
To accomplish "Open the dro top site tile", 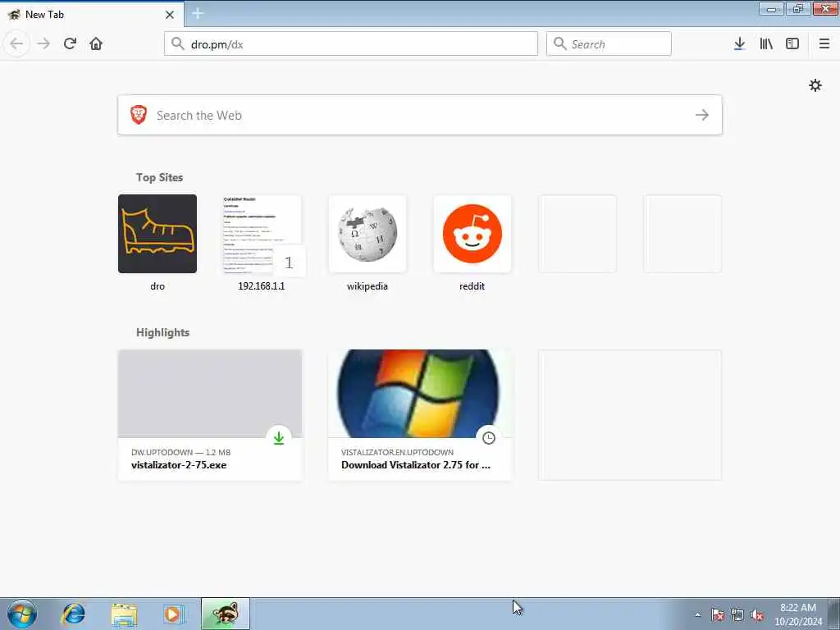I will click(x=157, y=234).
